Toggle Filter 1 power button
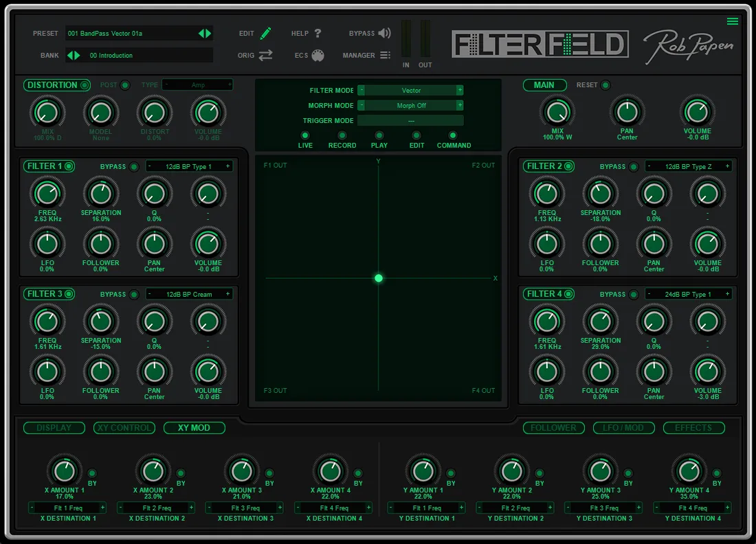The width and height of the screenshot is (756, 544). (69, 166)
